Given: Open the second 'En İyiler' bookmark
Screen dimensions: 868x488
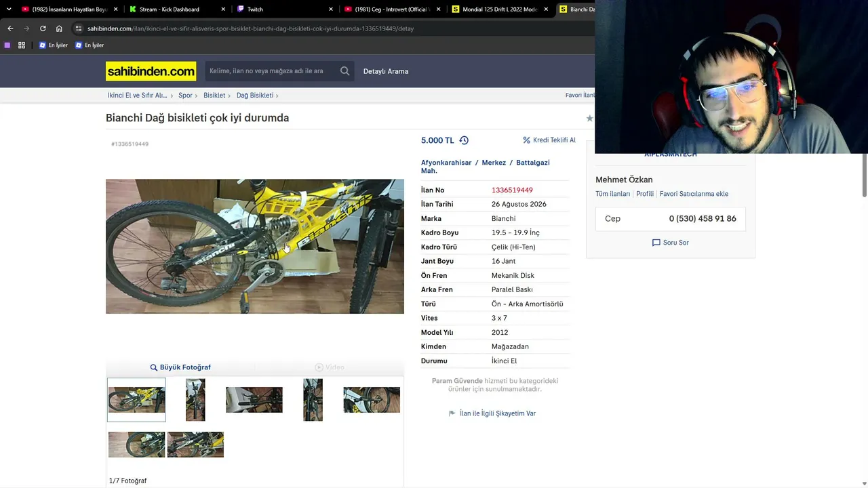Looking at the screenshot, I should (90, 45).
